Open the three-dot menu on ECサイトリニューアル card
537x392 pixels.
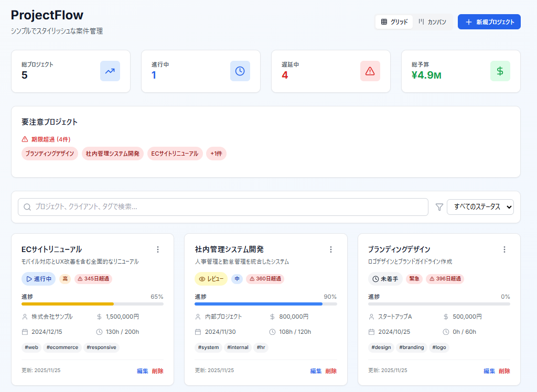(158, 249)
